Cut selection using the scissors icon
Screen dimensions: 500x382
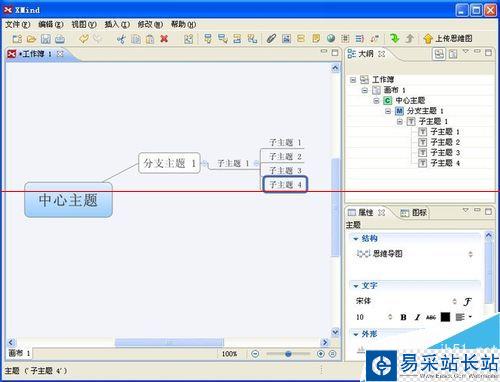pos(121,39)
